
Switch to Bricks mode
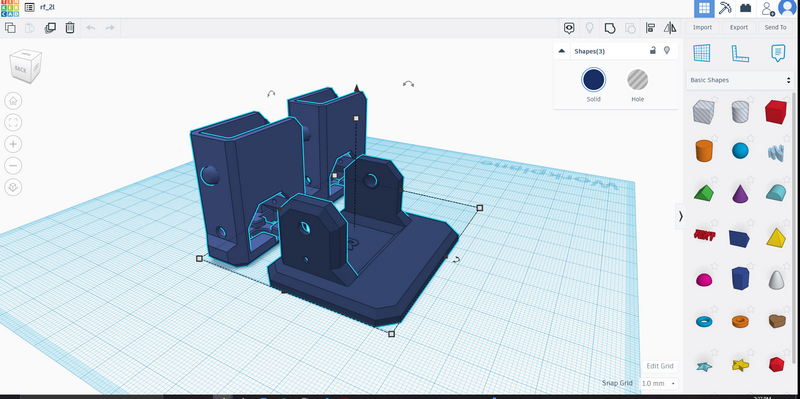(x=745, y=8)
